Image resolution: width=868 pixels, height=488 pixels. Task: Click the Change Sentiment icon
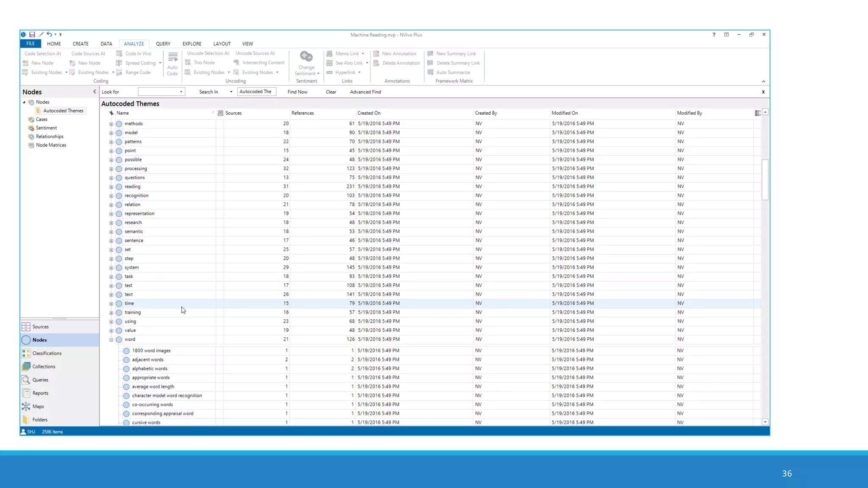pos(306,56)
